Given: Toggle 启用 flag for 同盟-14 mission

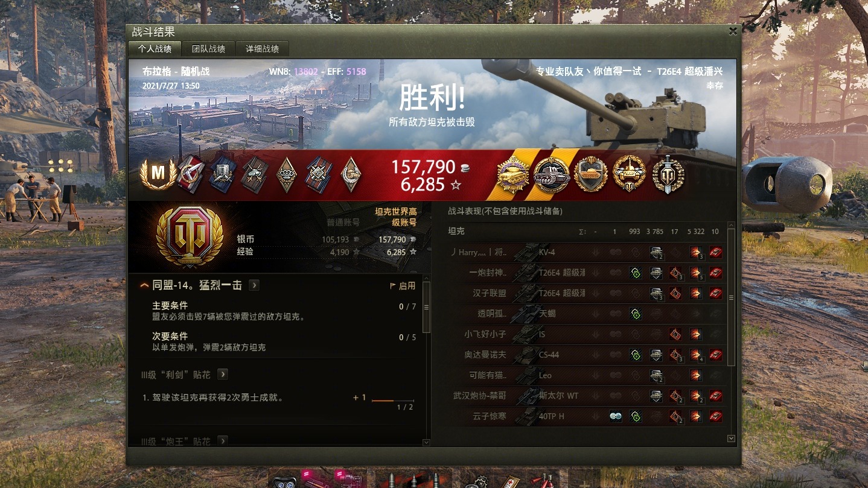Looking at the screenshot, I should pyautogui.click(x=403, y=286).
